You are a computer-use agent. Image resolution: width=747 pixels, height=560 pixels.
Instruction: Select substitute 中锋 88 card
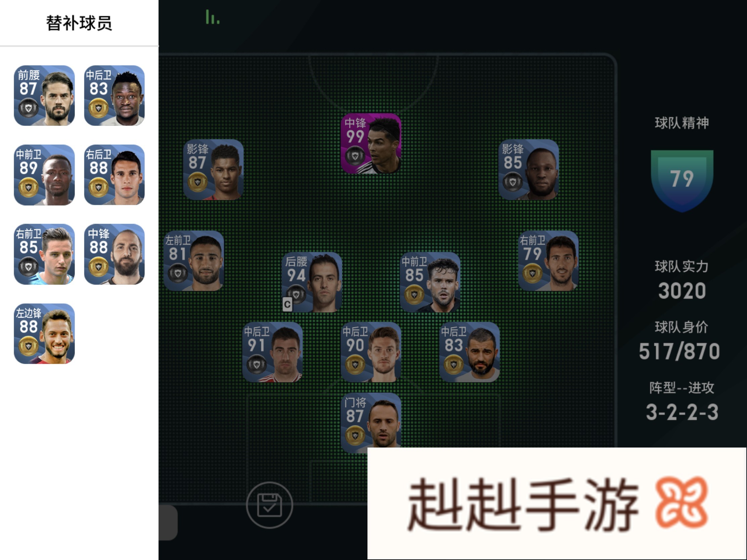tap(115, 254)
